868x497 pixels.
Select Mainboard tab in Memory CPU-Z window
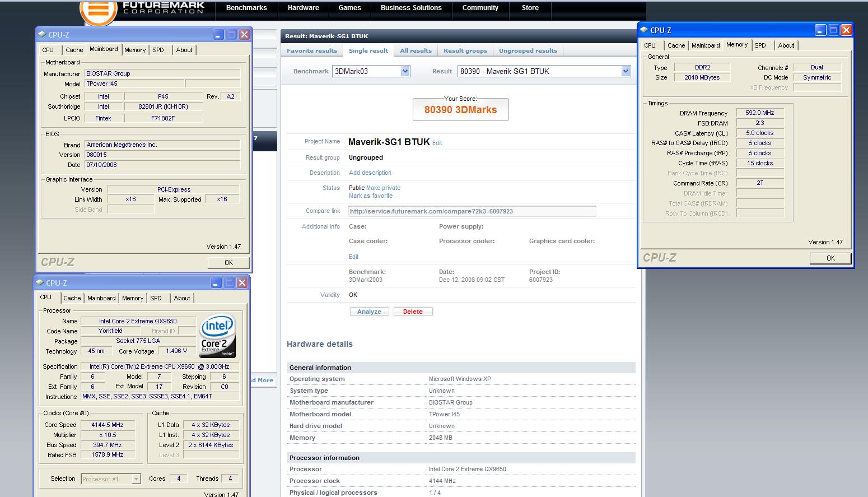click(706, 45)
